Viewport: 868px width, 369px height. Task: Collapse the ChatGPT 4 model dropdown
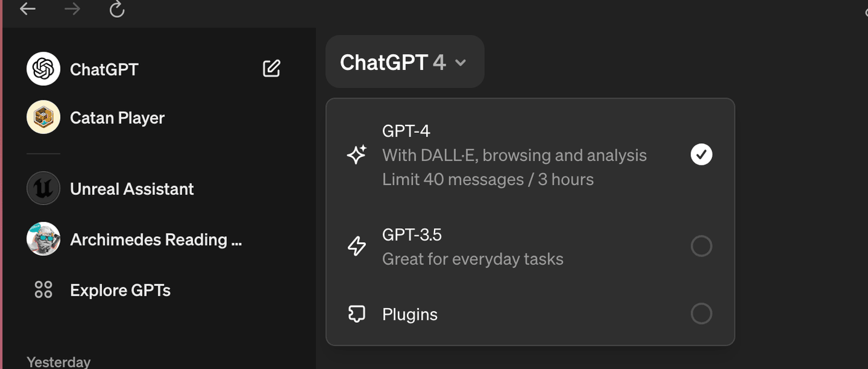point(404,62)
